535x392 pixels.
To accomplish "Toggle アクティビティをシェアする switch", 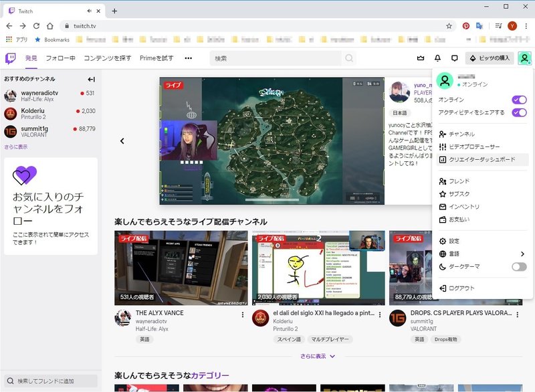I will (x=519, y=112).
